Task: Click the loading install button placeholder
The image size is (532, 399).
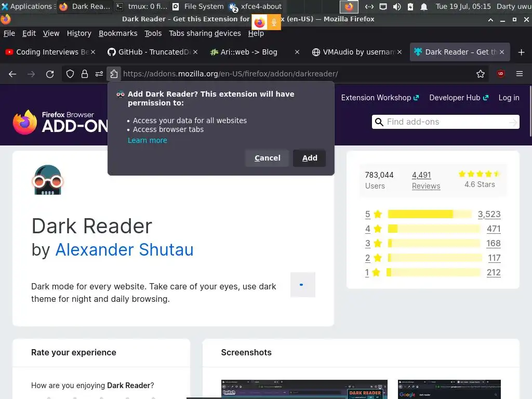Action: pos(303,285)
